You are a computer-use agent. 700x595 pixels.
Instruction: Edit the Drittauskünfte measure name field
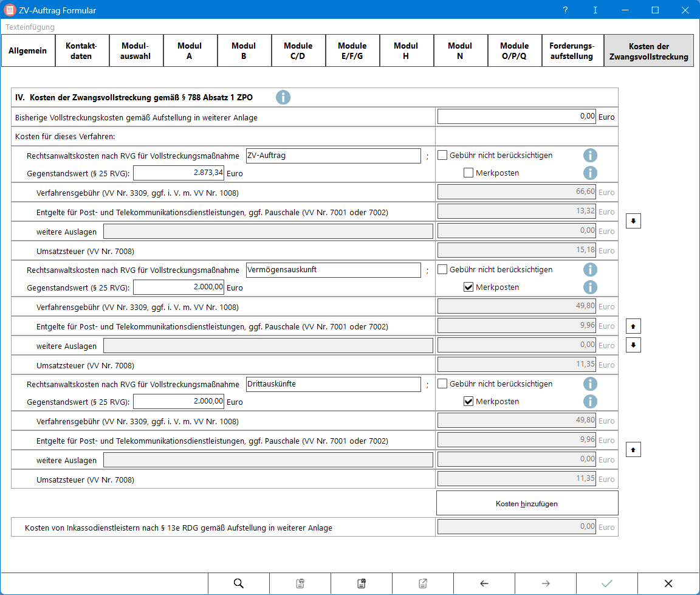click(x=333, y=384)
